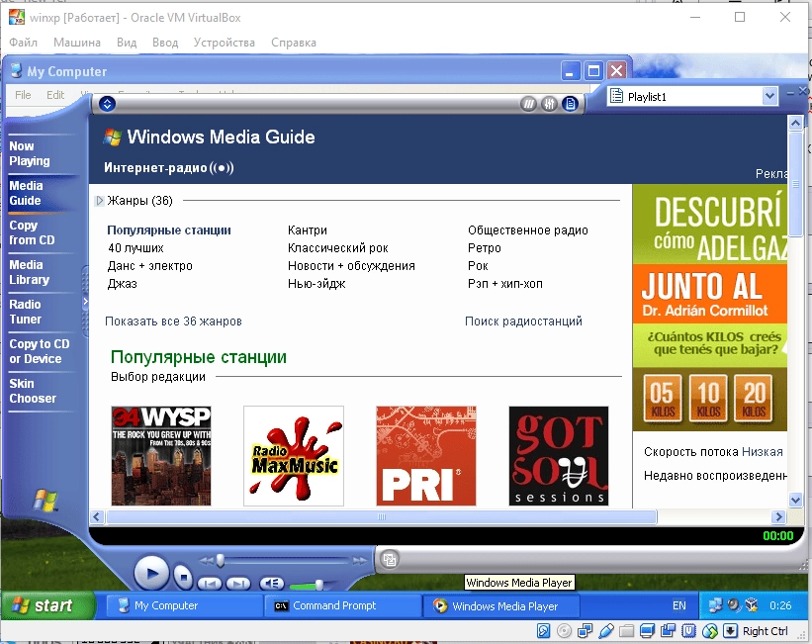Click the Previous track button

click(210, 584)
